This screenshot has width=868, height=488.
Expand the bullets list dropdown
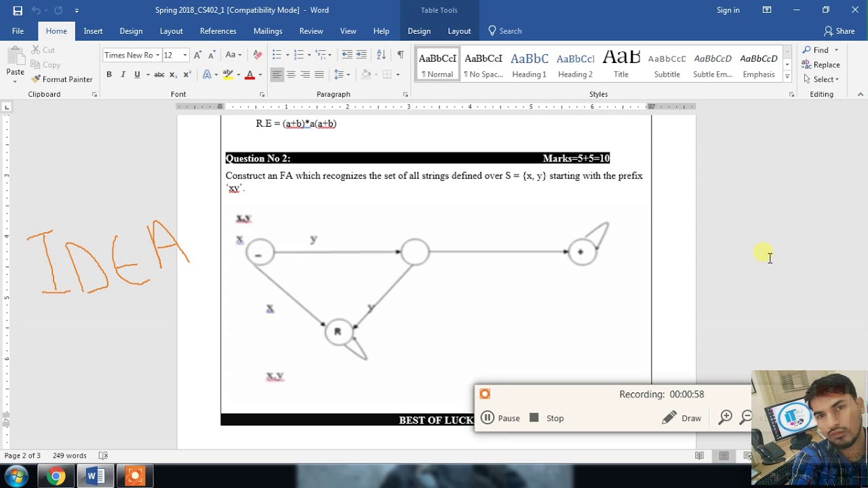tap(288, 55)
